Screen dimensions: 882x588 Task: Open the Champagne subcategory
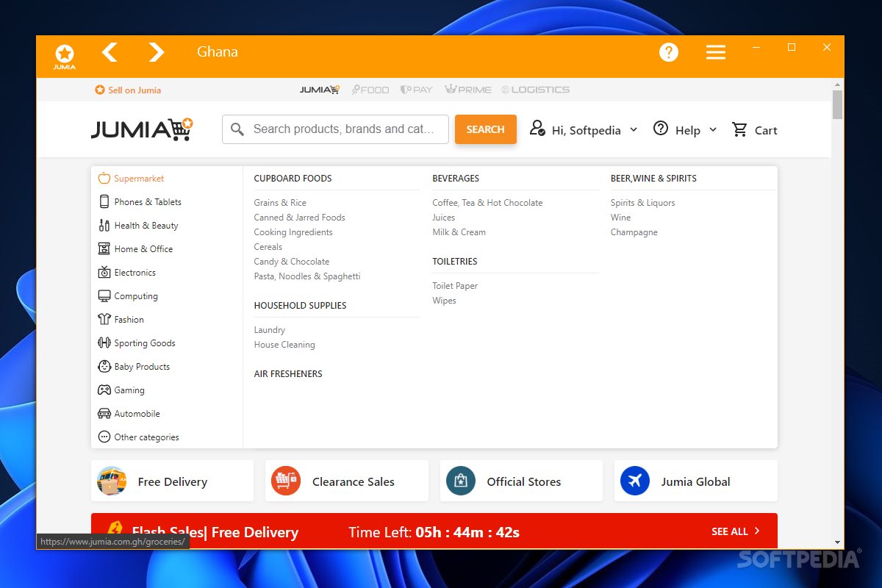point(634,232)
